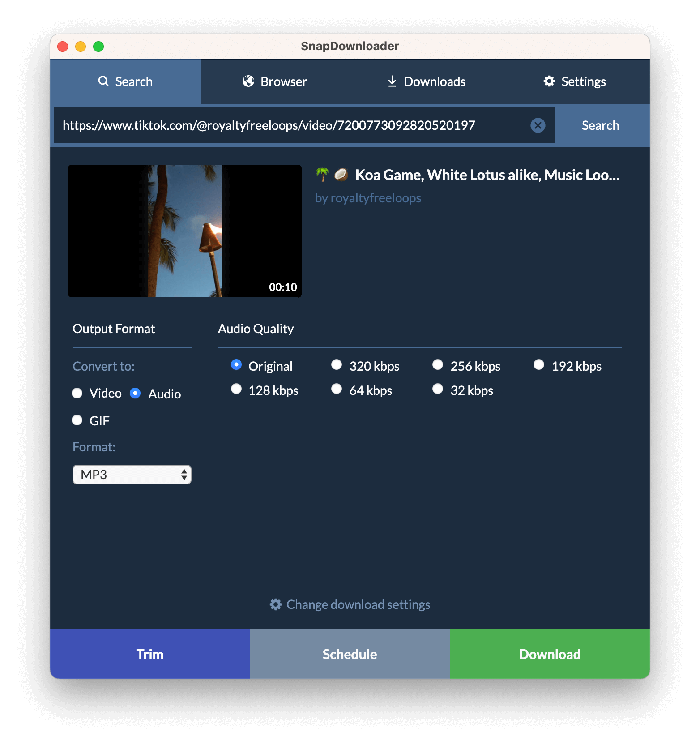Viewport: 700px width, 745px height.
Task: Choose 192 kbps audio quality
Action: click(539, 365)
